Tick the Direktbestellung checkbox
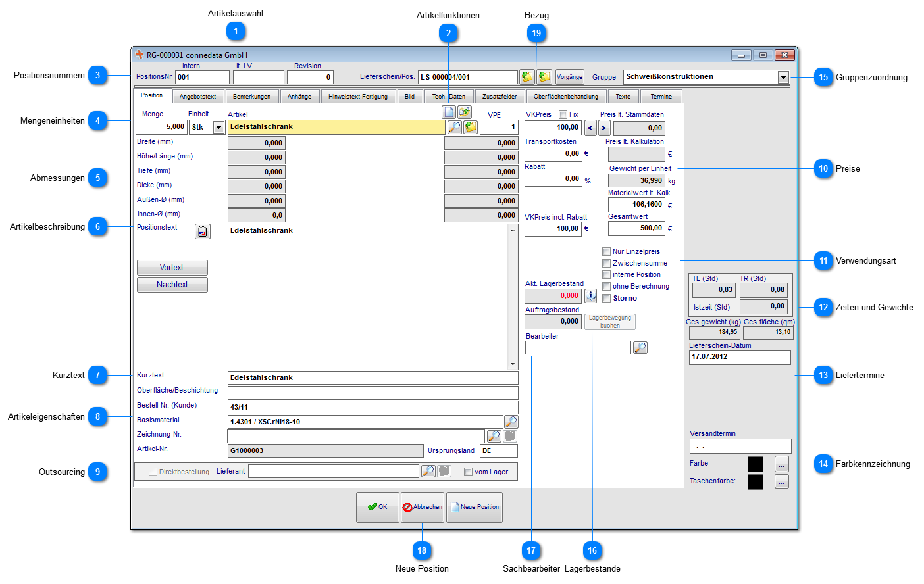Viewport: 924px width, 584px height. coord(153,472)
